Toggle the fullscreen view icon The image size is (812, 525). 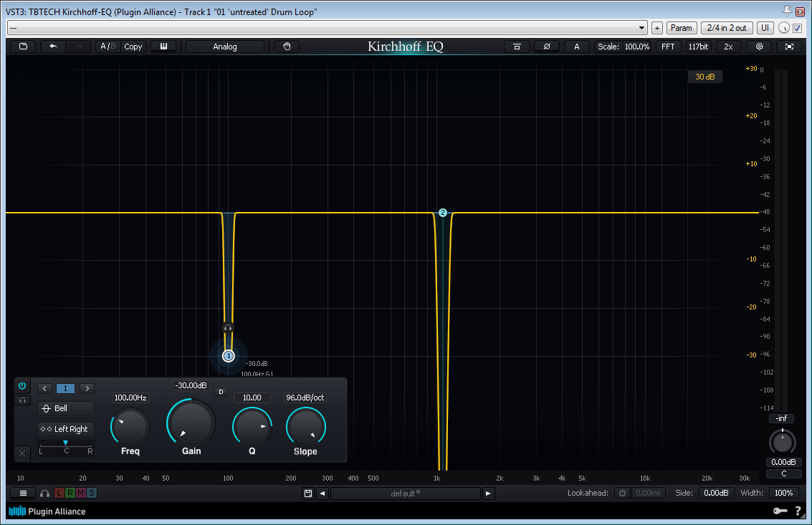789,47
